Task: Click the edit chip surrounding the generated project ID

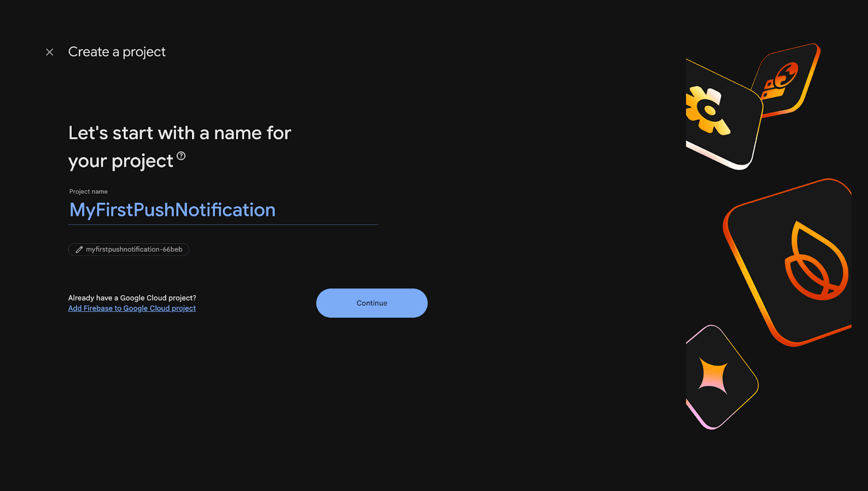Action: 128,250
